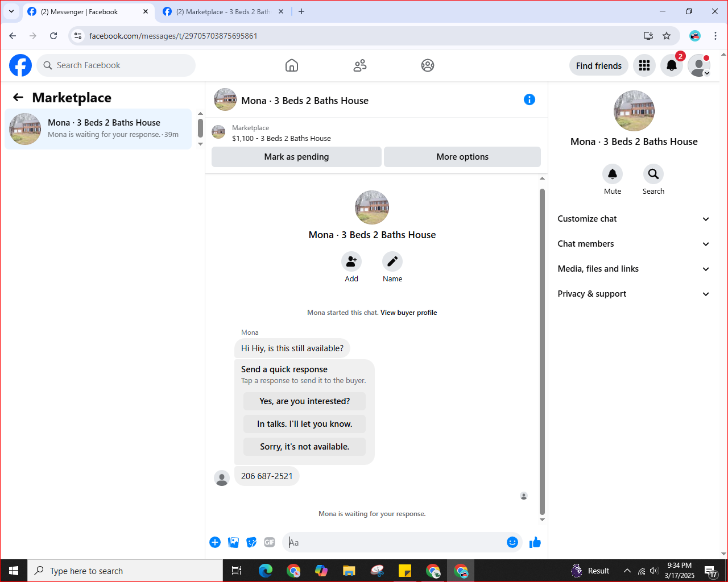Screen dimensions: 728x582
Task: Bookmark this page with star icon
Action: (x=667, y=36)
